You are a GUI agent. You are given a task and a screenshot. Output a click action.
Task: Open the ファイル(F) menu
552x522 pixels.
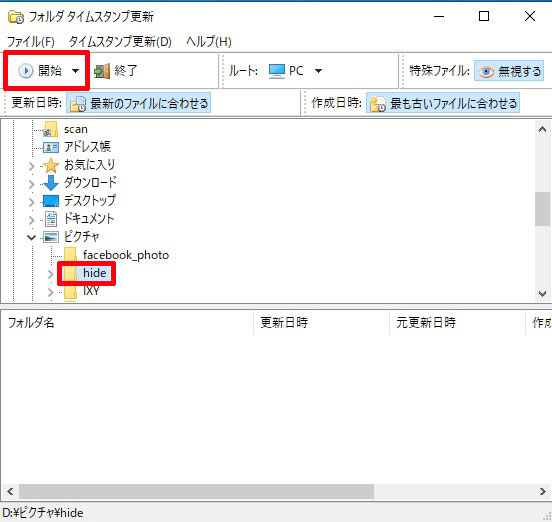click(31, 42)
